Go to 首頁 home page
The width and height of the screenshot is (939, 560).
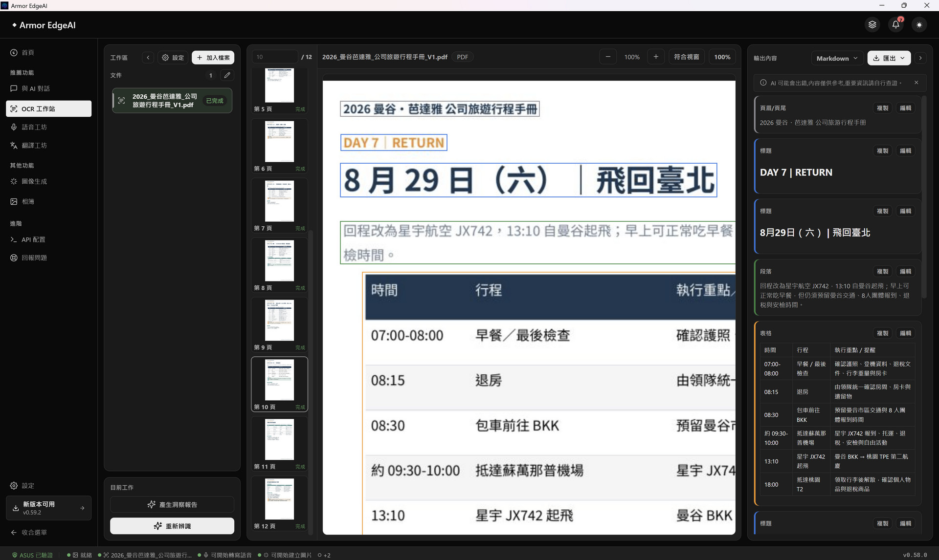48,53
